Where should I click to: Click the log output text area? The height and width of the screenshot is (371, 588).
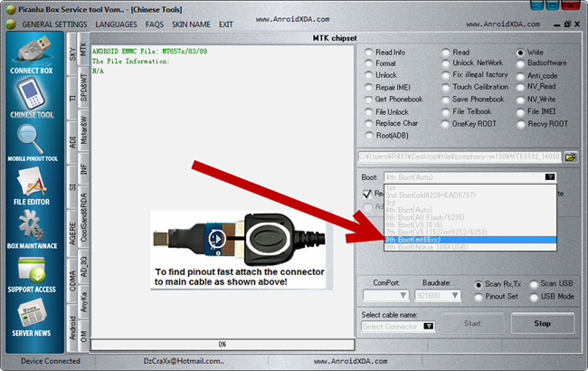click(223, 191)
